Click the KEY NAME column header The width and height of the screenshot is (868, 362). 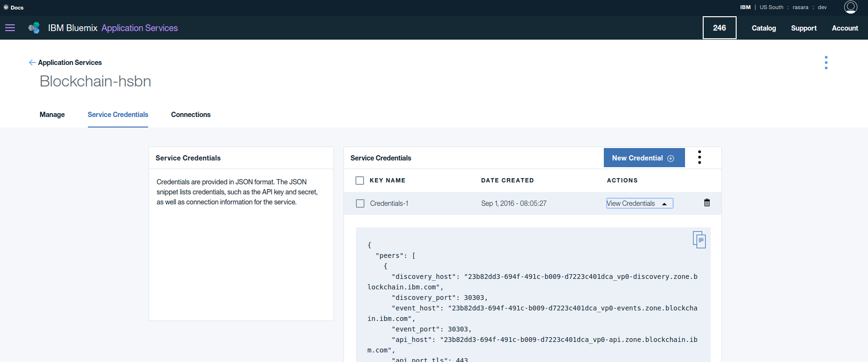click(387, 181)
